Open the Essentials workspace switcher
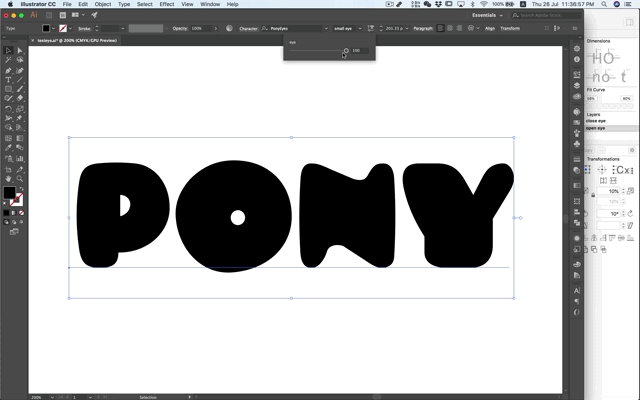 487,15
